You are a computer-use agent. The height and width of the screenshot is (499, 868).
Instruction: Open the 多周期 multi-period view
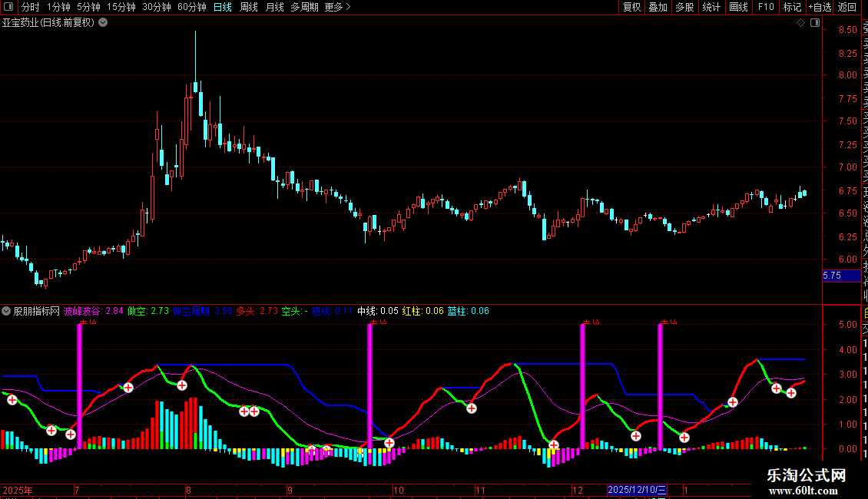[304, 7]
